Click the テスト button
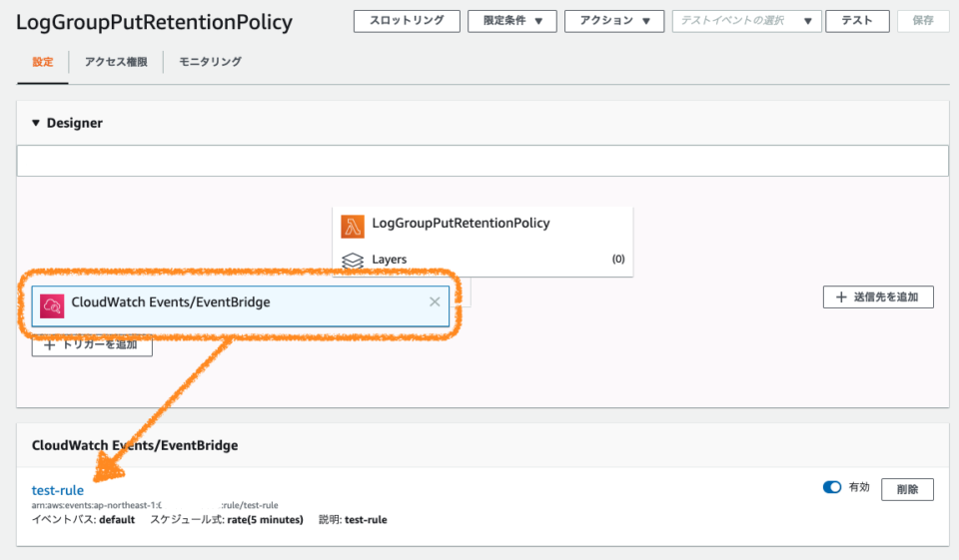 857,21
